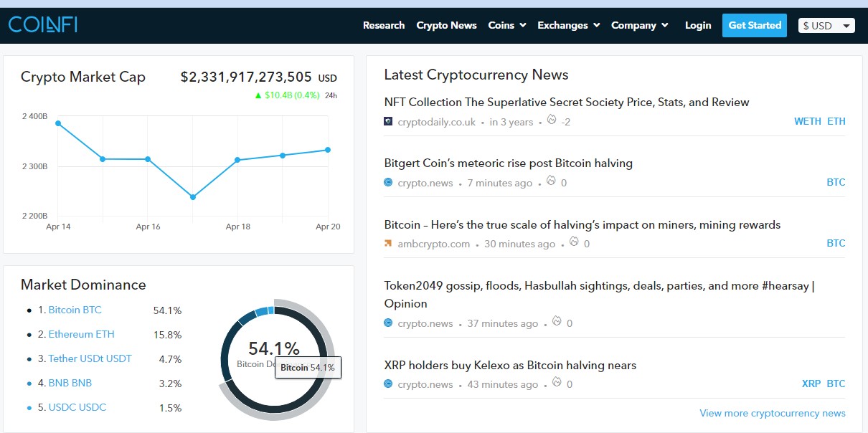This screenshot has height=433, width=868.
Task: Open the CoinFi logo home link
Action: (42, 25)
